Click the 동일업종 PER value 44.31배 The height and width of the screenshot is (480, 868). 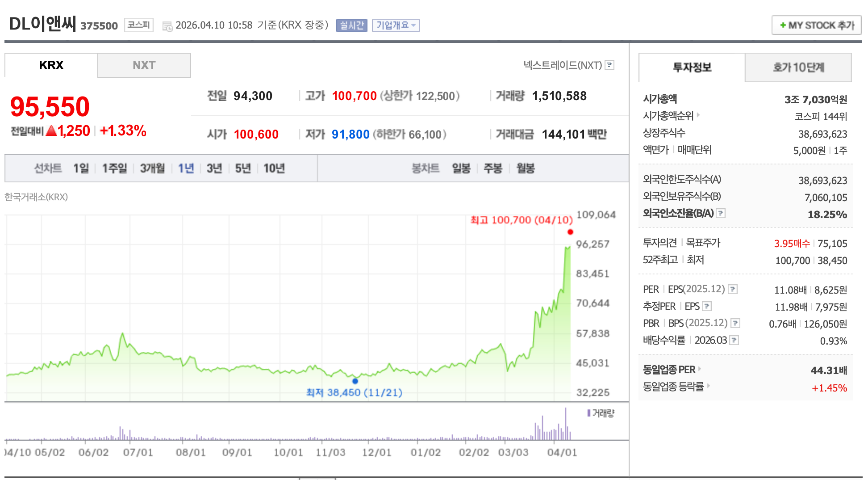click(x=829, y=371)
